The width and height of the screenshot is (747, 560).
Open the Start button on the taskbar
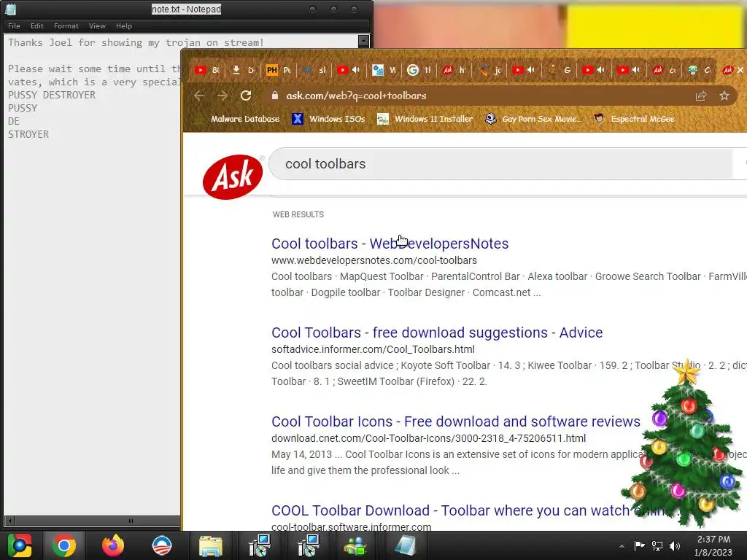pyautogui.click(x=20, y=545)
